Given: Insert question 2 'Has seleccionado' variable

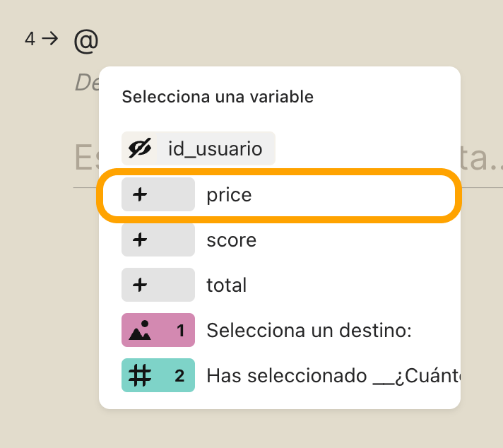Looking at the screenshot, I should (279, 375).
